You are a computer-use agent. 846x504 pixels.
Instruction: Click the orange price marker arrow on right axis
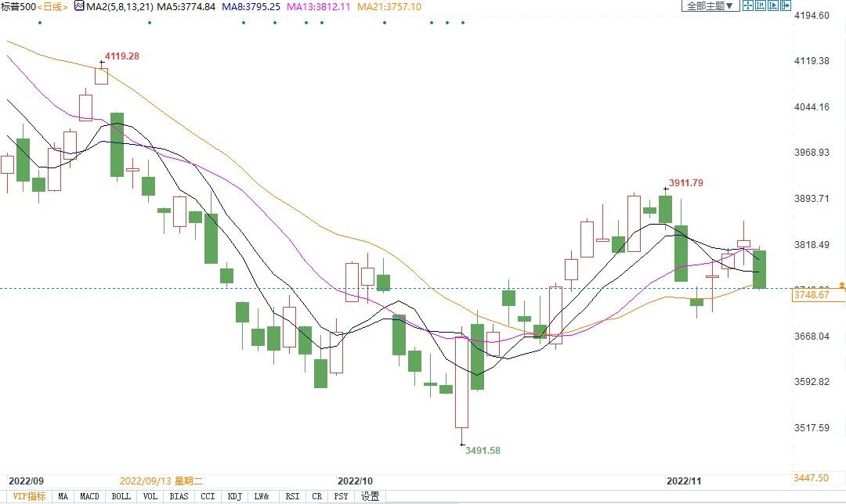pos(841,285)
